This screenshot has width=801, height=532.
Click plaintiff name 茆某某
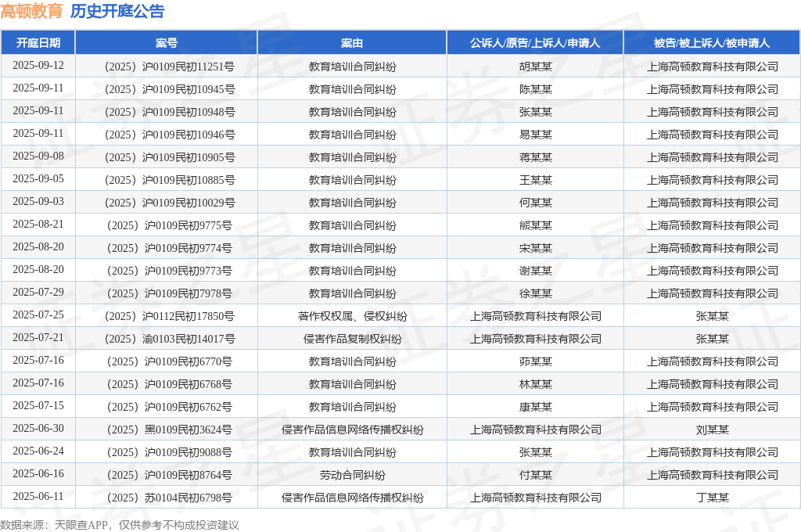point(535,361)
